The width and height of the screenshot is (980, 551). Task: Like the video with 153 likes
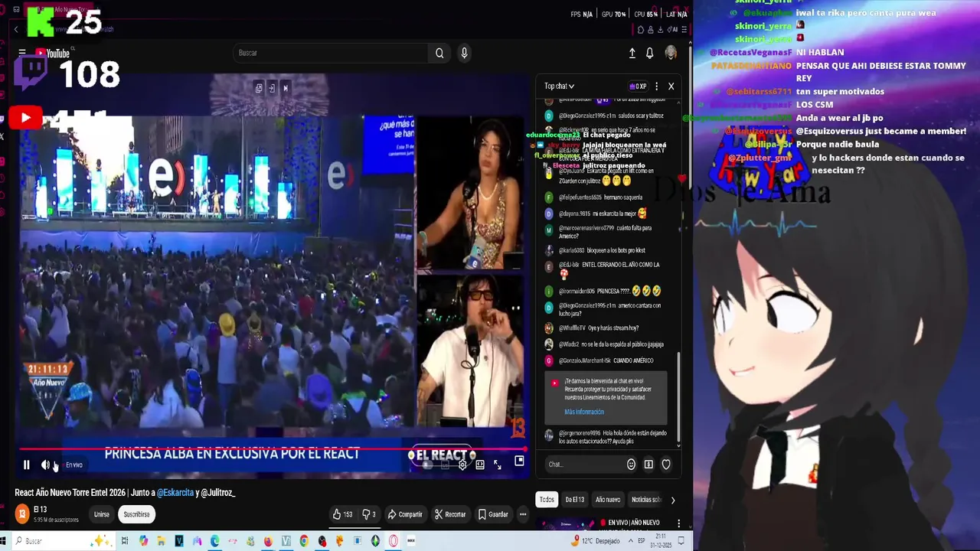click(x=342, y=514)
